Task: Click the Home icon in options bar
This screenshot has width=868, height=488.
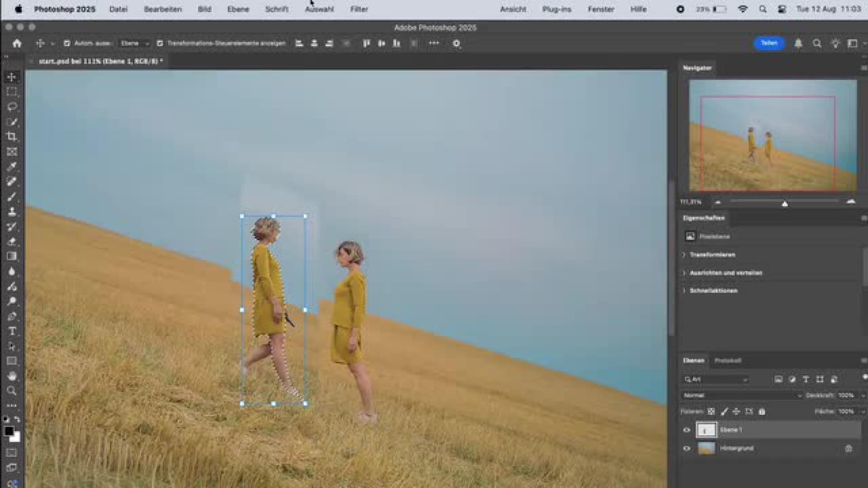Action: pos(17,43)
